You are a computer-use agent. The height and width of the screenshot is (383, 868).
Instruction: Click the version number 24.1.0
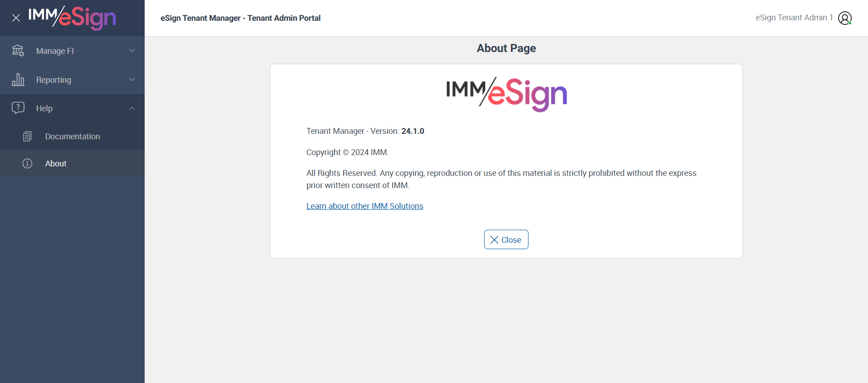coord(413,131)
